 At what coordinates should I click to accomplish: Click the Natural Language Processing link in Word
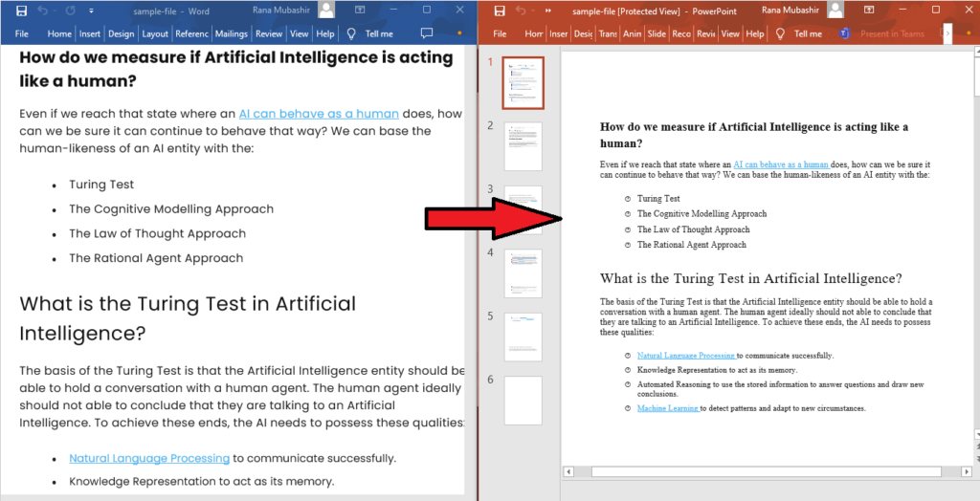[149, 458]
